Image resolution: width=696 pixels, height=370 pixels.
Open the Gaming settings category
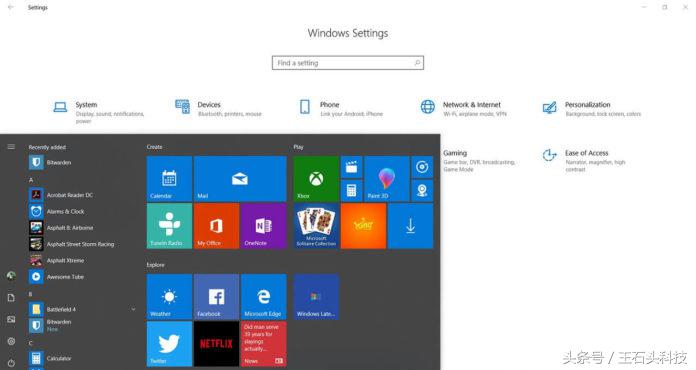pyautogui.click(x=478, y=160)
